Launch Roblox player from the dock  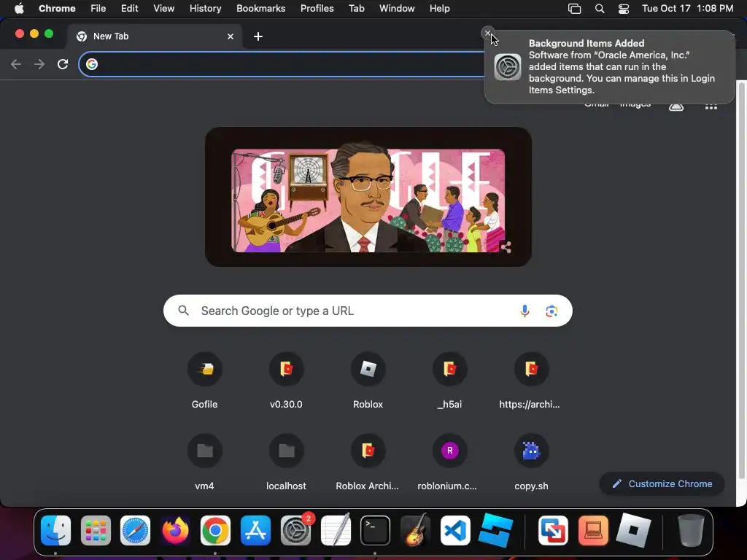click(633, 531)
